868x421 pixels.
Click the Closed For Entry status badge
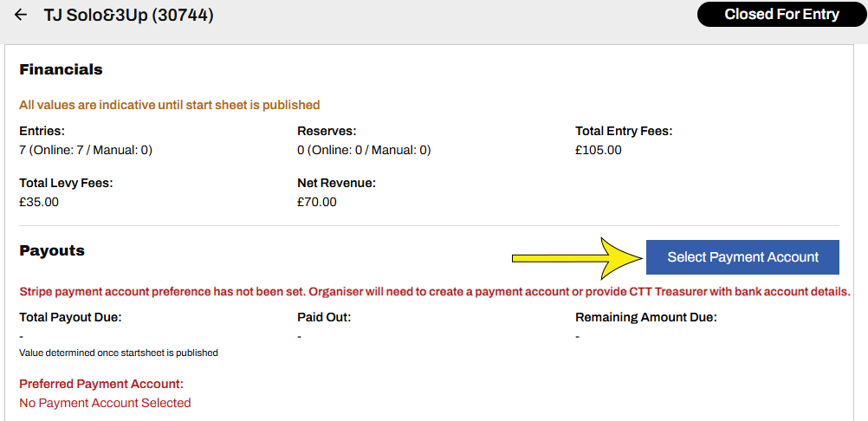point(781,15)
